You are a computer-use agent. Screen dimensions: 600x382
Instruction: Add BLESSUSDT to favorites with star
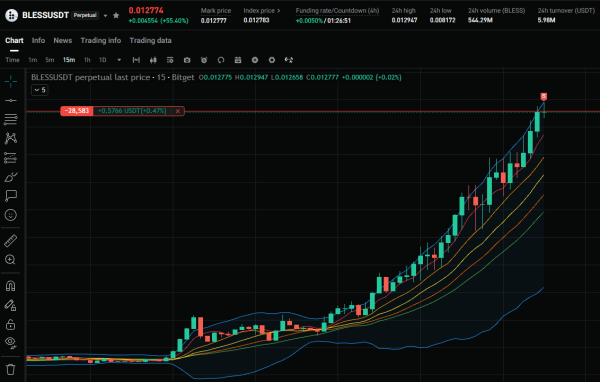(x=116, y=15)
